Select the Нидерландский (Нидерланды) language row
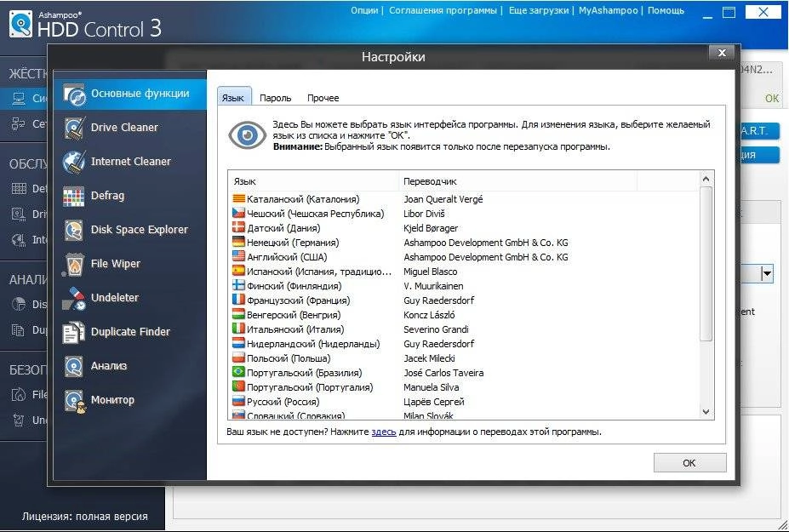 coord(466,344)
